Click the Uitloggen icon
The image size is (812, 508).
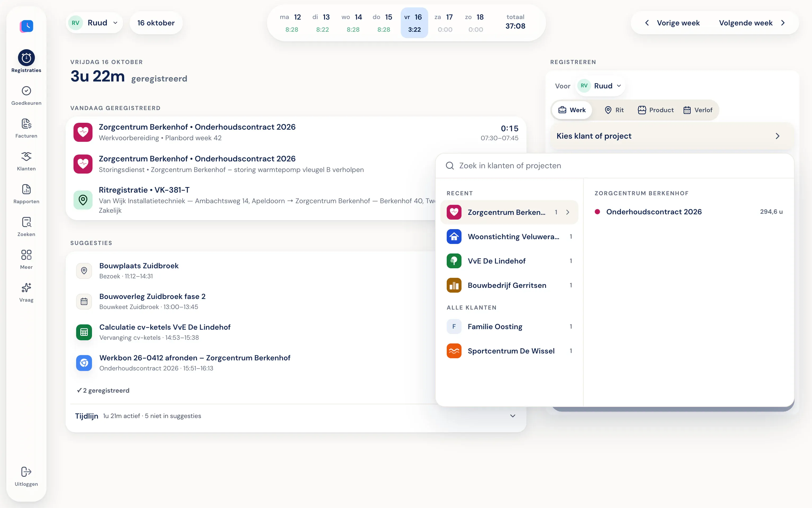(x=26, y=471)
